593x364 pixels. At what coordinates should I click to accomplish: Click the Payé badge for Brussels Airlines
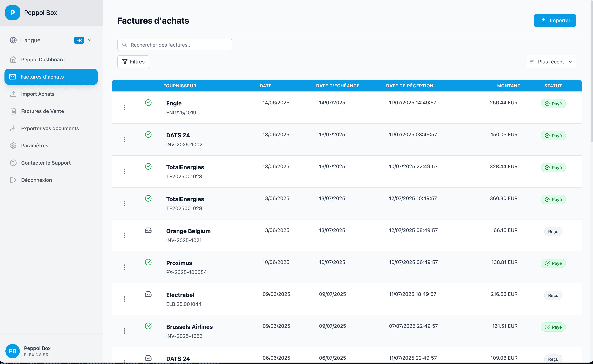[x=553, y=327]
